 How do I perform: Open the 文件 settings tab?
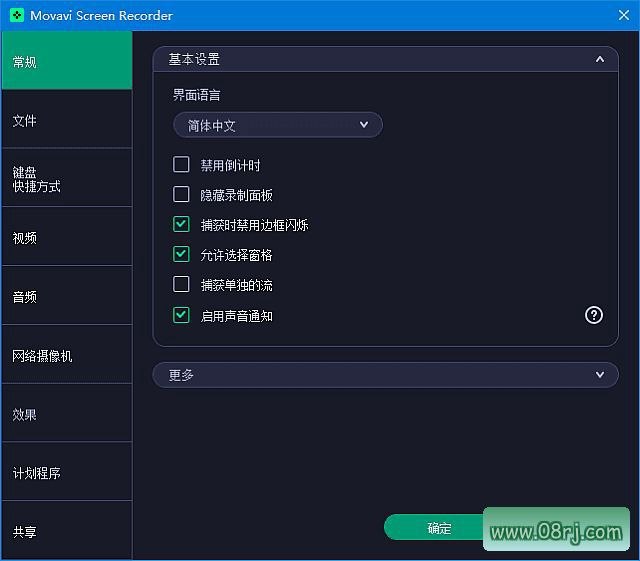[x=67, y=120]
